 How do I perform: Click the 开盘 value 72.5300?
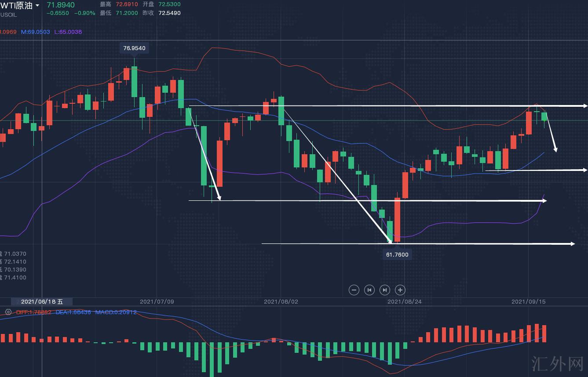(x=169, y=4)
